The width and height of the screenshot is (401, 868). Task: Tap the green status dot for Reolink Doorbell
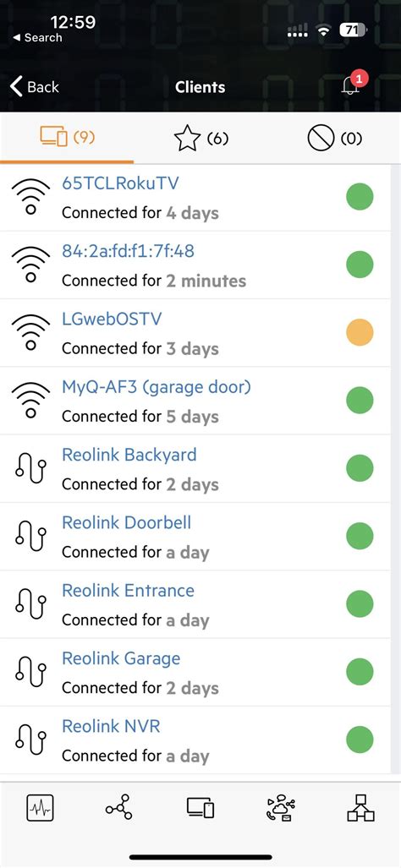360,536
